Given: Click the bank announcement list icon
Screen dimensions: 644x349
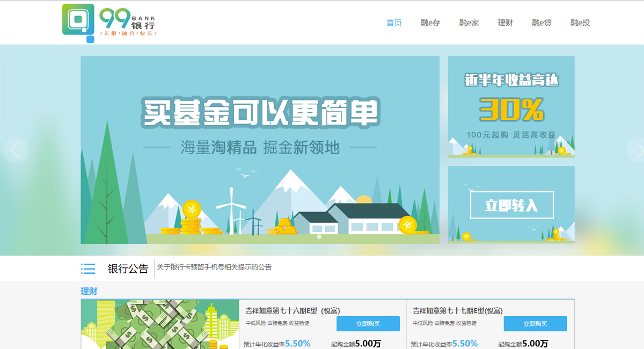Looking at the screenshot, I should [x=88, y=268].
